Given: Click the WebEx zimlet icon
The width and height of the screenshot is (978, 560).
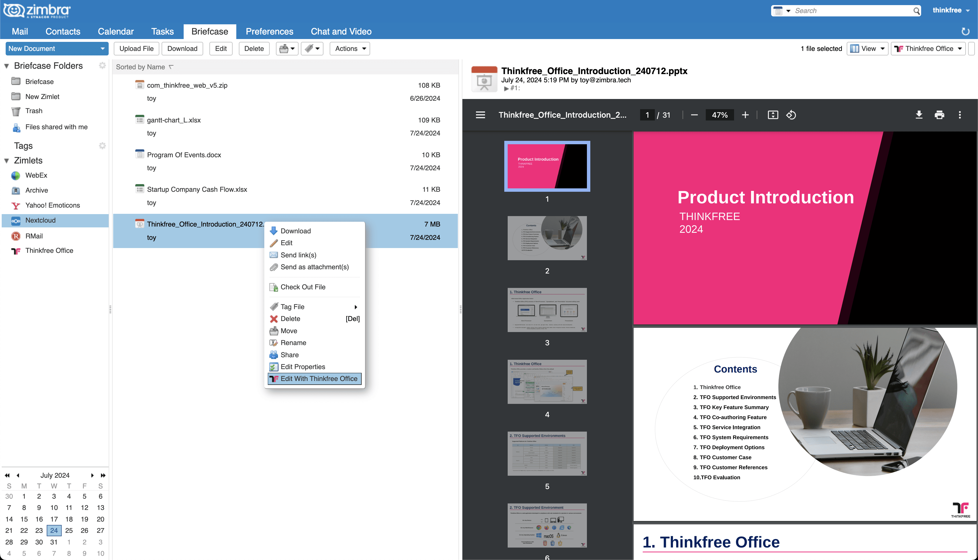Looking at the screenshot, I should click(15, 175).
